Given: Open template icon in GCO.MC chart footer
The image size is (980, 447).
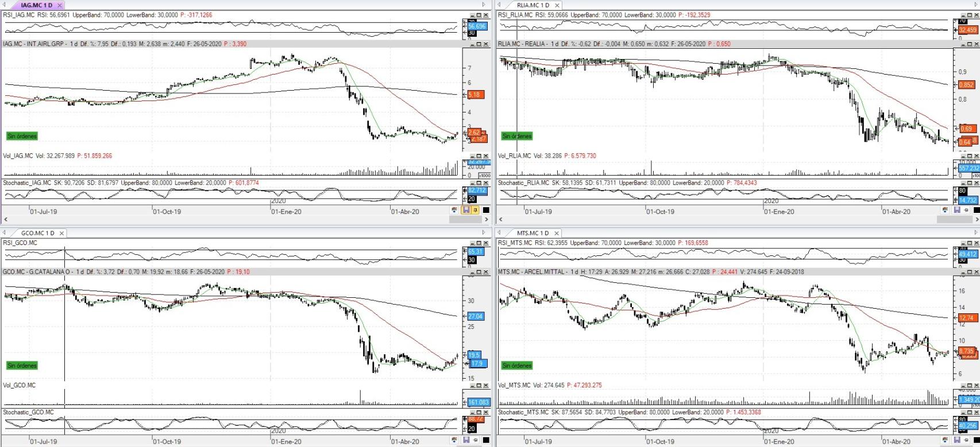Looking at the screenshot, I should [x=454, y=440].
